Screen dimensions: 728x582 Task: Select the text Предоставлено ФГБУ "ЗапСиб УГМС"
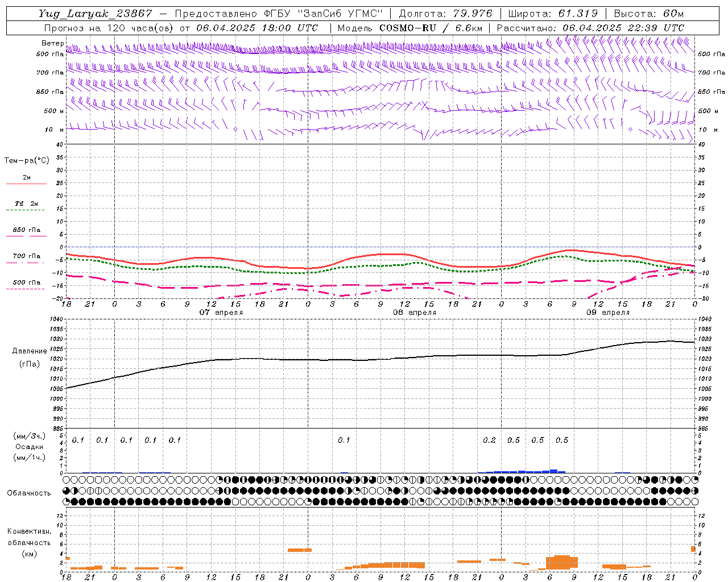click(x=279, y=14)
